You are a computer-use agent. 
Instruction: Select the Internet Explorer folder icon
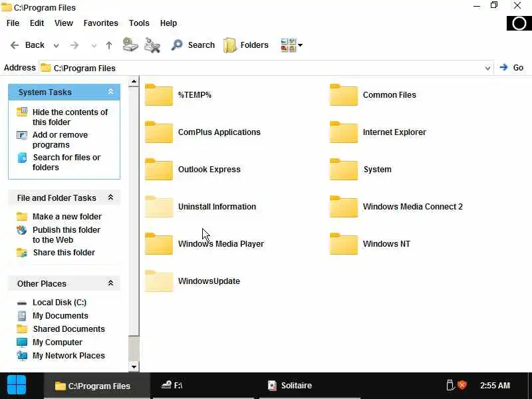point(343,132)
